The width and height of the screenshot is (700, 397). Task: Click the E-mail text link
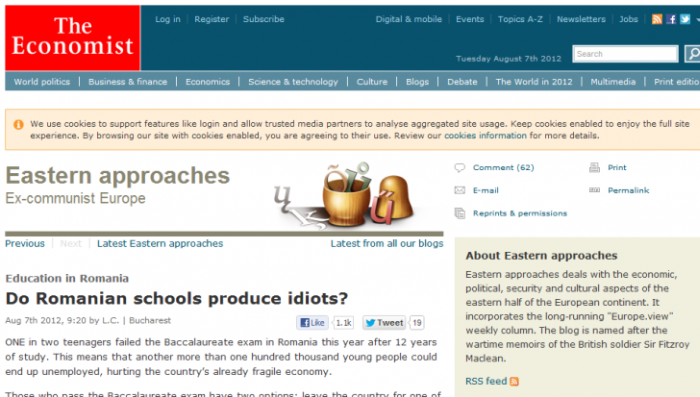pos(486,190)
